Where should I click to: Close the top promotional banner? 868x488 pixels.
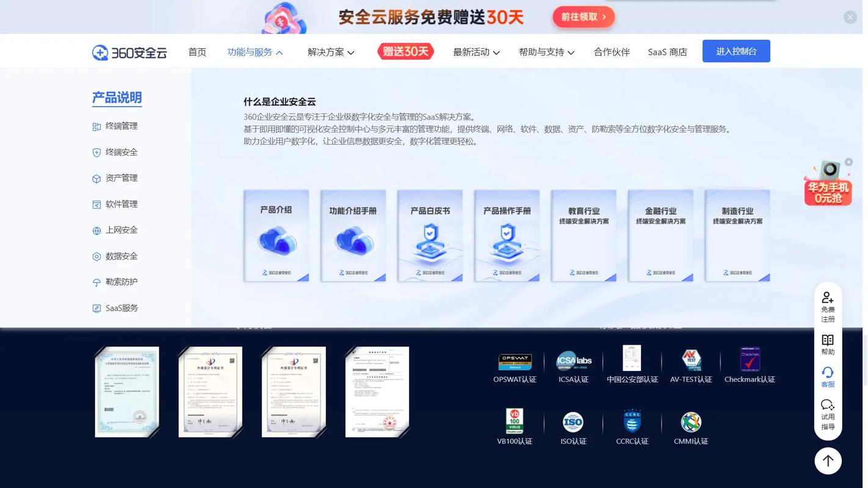tap(850, 18)
